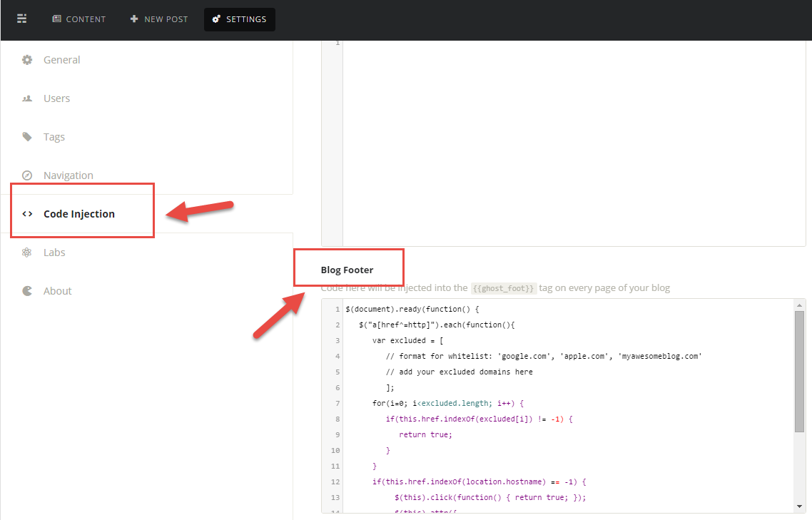Click the Users people icon

27,98
